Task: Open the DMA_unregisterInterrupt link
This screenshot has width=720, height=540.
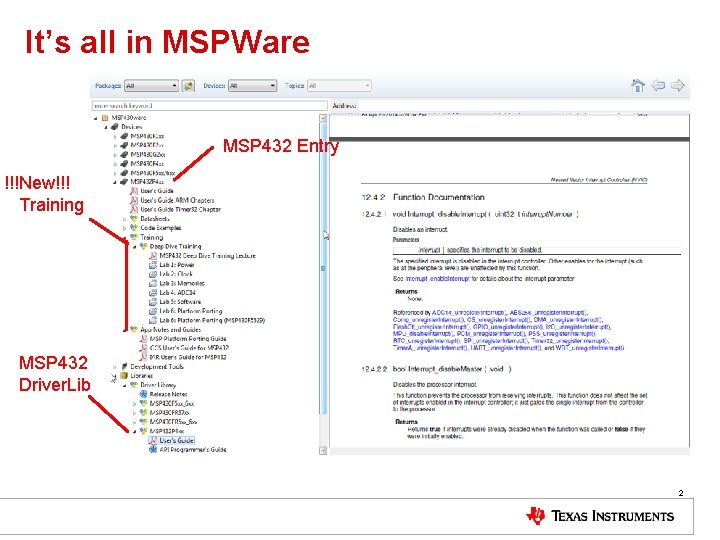Action: 567,320
